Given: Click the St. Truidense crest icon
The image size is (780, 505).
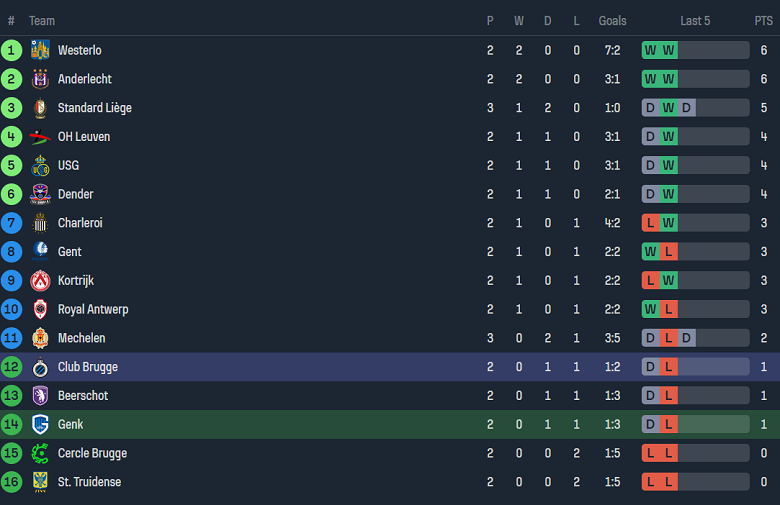Looking at the screenshot, I should (x=40, y=482).
